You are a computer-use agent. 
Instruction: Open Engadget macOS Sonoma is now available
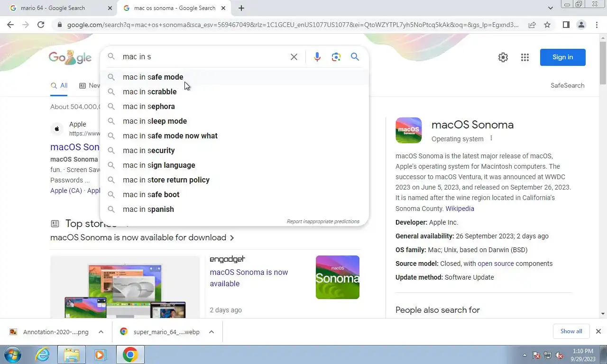click(x=249, y=278)
